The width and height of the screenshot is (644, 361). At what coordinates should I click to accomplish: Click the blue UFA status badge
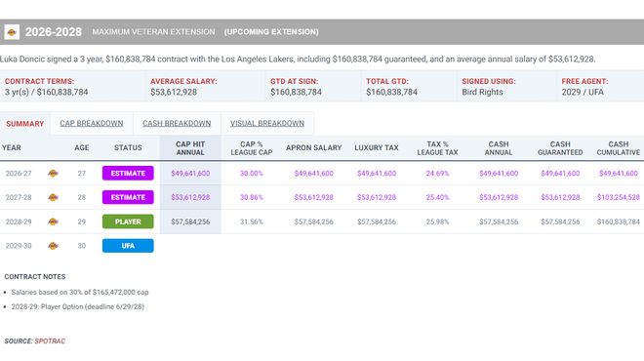point(128,246)
